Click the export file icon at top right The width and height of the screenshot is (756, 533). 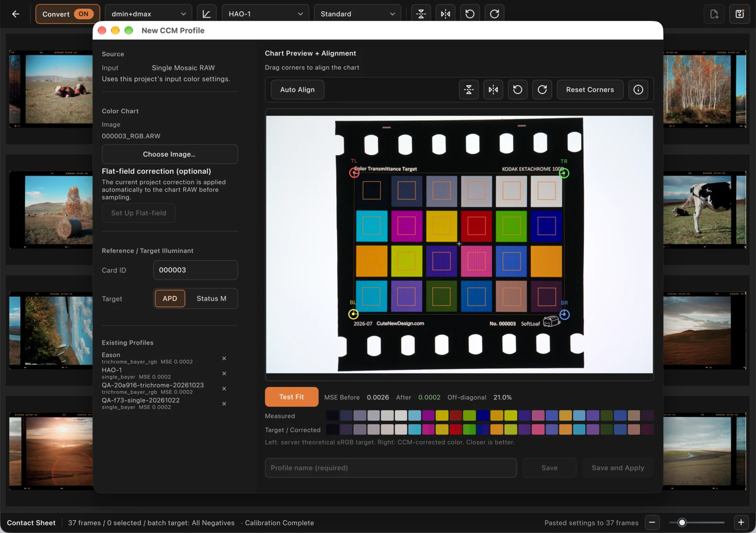click(714, 14)
